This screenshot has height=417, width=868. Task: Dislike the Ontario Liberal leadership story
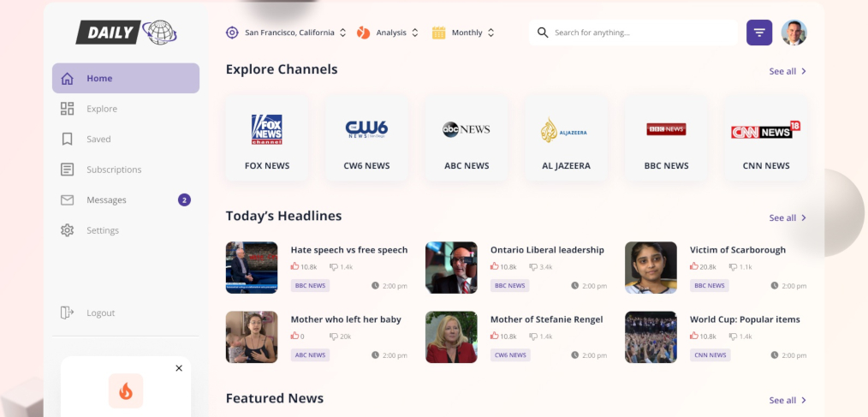pyautogui.click(x=533, y=267)
